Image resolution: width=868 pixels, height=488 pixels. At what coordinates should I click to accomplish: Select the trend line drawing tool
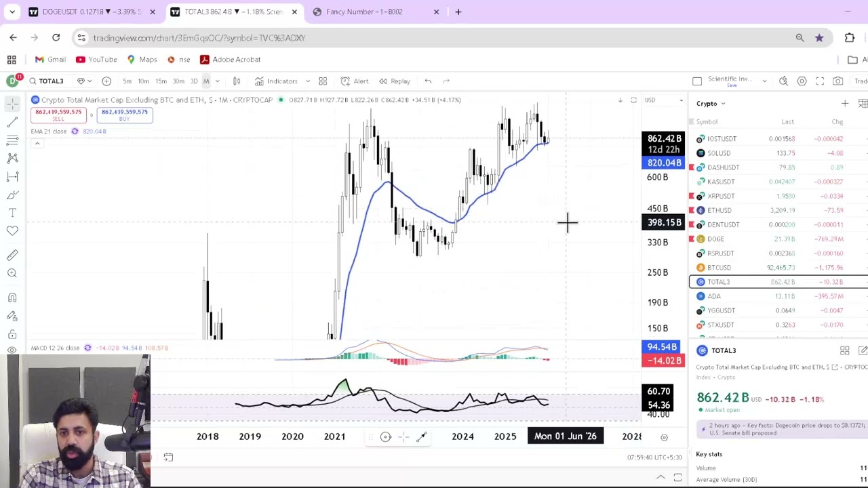pyautogui.click(x=12, y=122)
